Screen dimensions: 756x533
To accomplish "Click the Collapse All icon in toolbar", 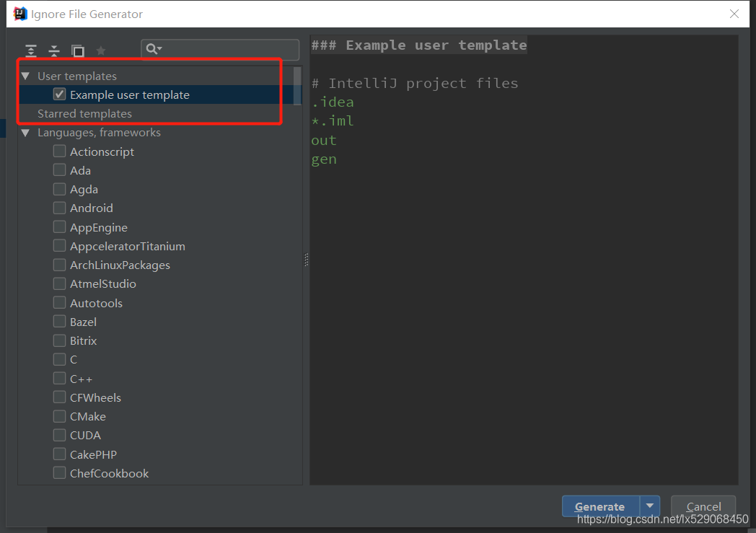I will pos(53,50).
